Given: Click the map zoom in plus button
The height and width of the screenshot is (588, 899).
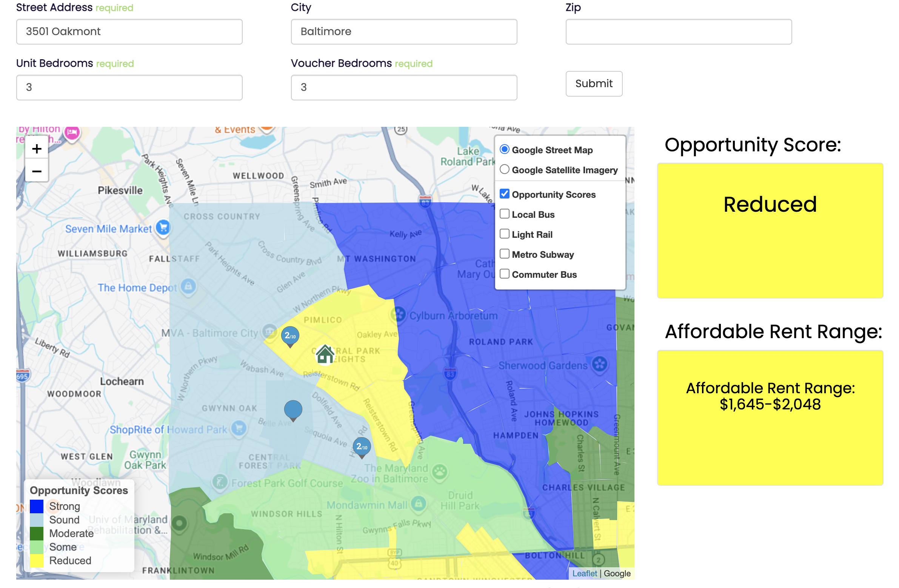Looking at the screenshot, I should click(x=37, y=149).
